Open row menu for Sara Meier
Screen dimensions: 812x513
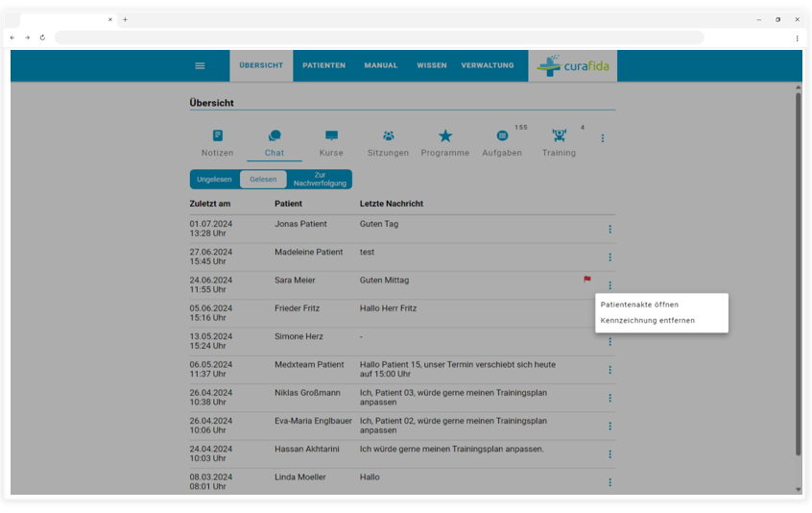pyautogui.click(x=610, y=285)
